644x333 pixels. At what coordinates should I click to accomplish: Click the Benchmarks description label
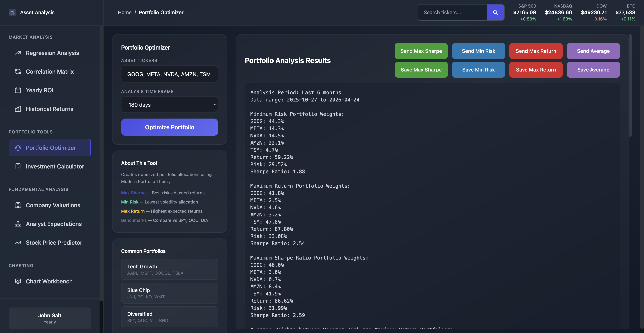[134, 220]
